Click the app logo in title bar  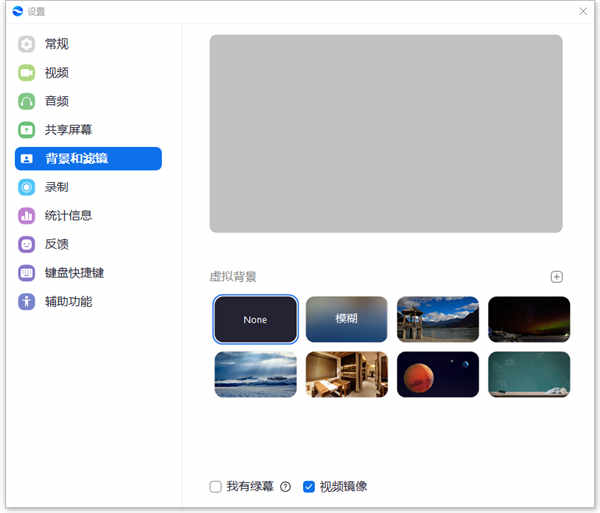18,11
